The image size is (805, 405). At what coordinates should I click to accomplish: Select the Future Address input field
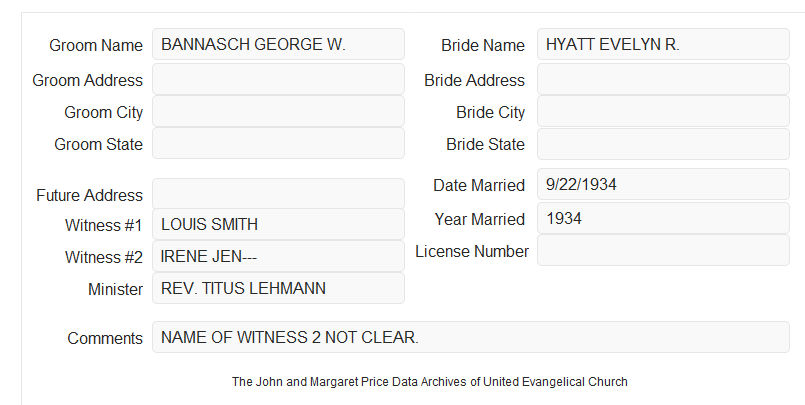[x=278, y=194]
